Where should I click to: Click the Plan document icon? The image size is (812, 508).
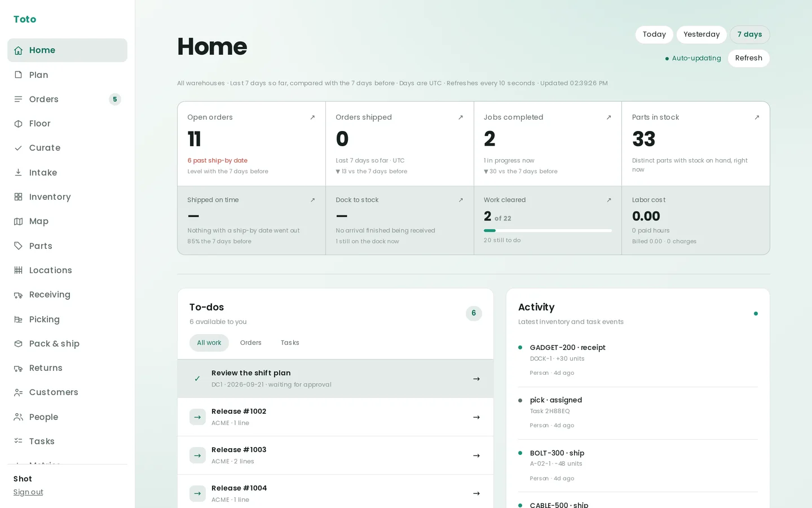pyautogui.click(x=18, y=75)
